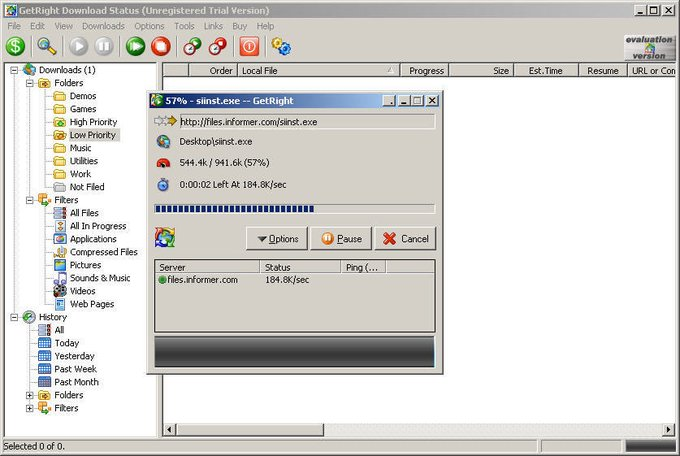Screen dimensions: 680x456
Task: Collapse the Filters node under Downloads
Action: pyautogui.click(x=29, y=200)
